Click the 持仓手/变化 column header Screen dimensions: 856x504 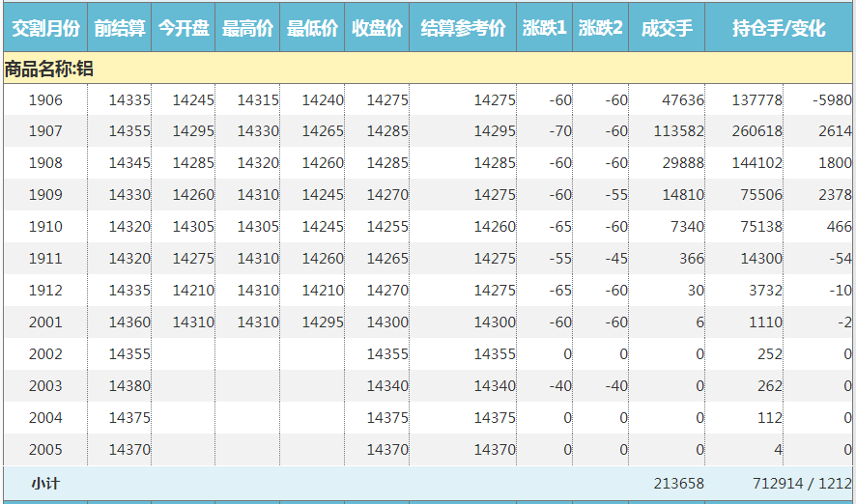point(779,29)
